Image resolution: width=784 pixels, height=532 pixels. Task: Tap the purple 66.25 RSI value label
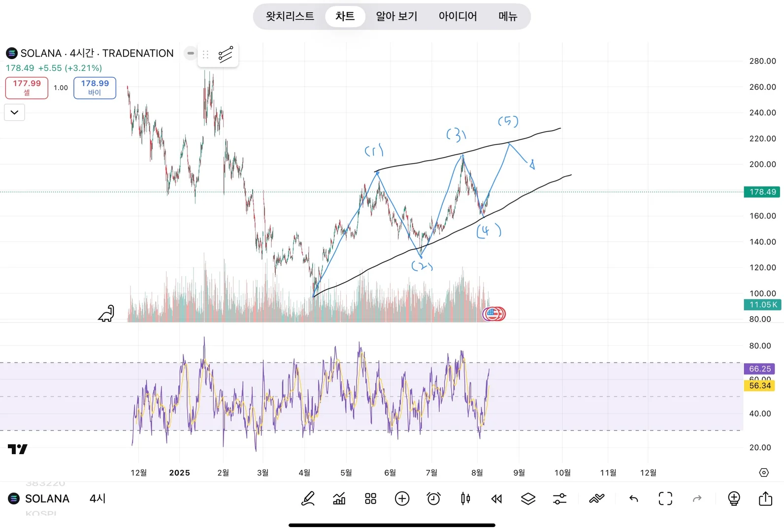click(x=759, y=369)
